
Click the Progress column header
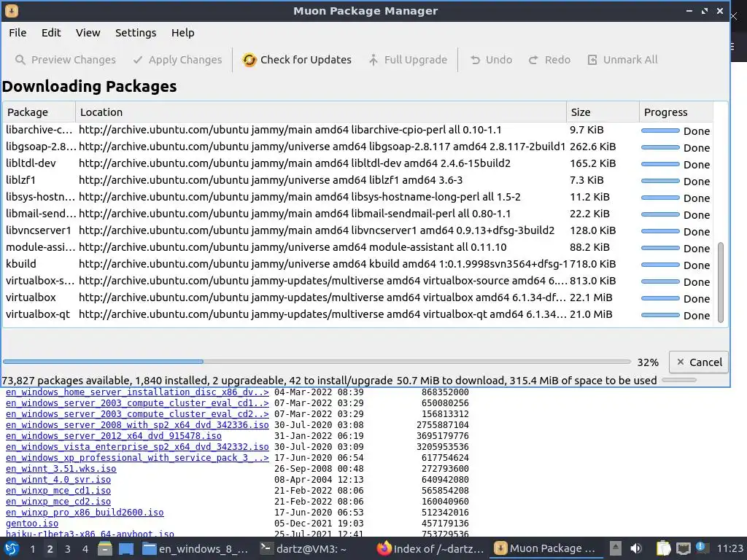point(676,112)
